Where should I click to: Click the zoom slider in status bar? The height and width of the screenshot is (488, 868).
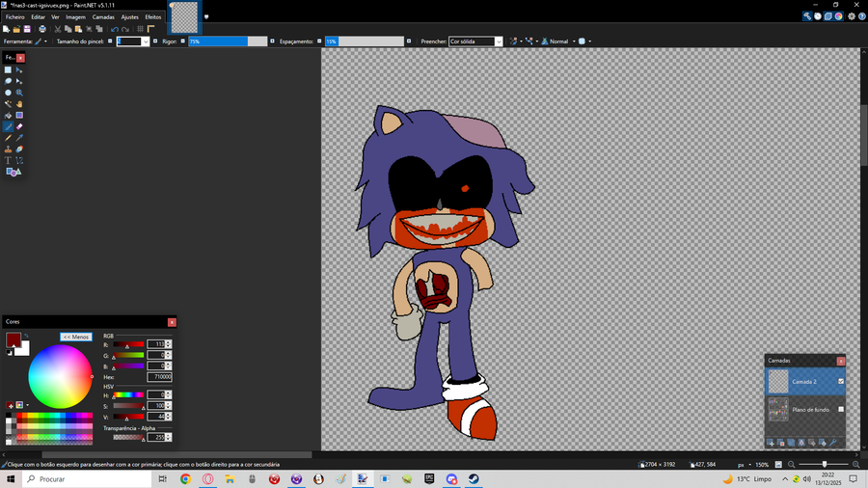(824, 465)
